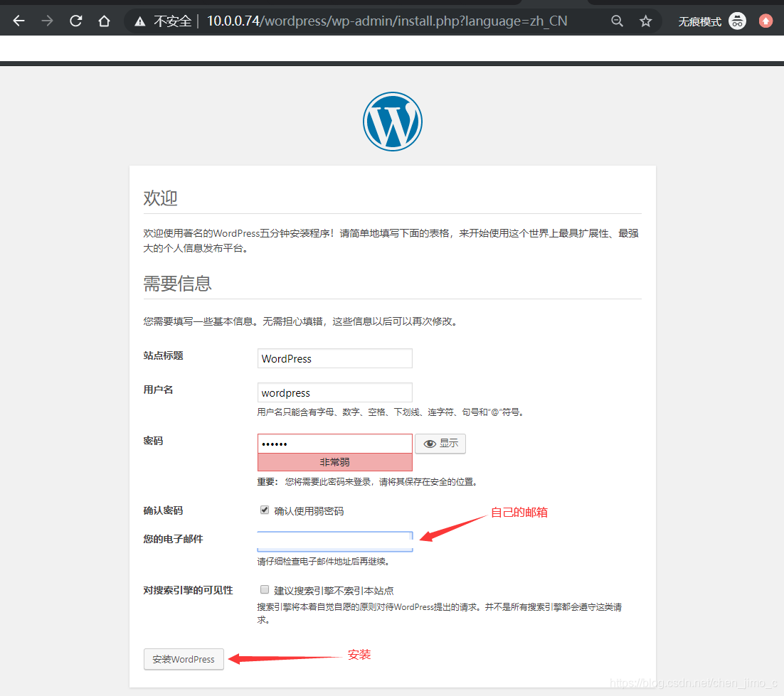Open the browser home page icon
The width and height of the screenshot is (784, 696).
pos(104,21)
